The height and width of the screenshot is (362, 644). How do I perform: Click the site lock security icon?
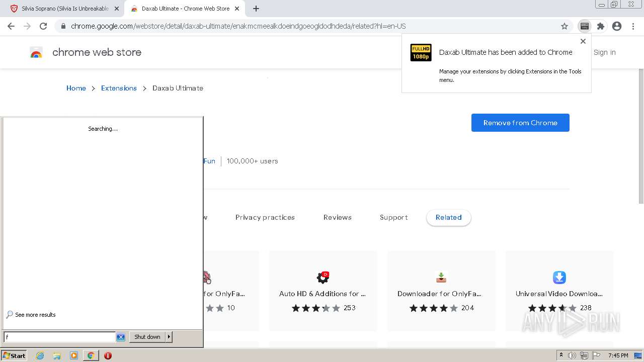tap(63, 26)
